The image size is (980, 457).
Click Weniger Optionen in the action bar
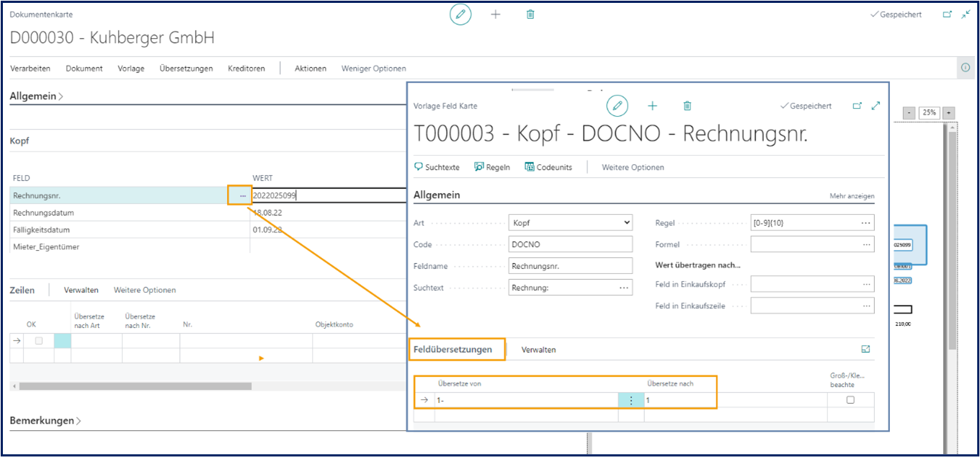(x=373, y=68)
